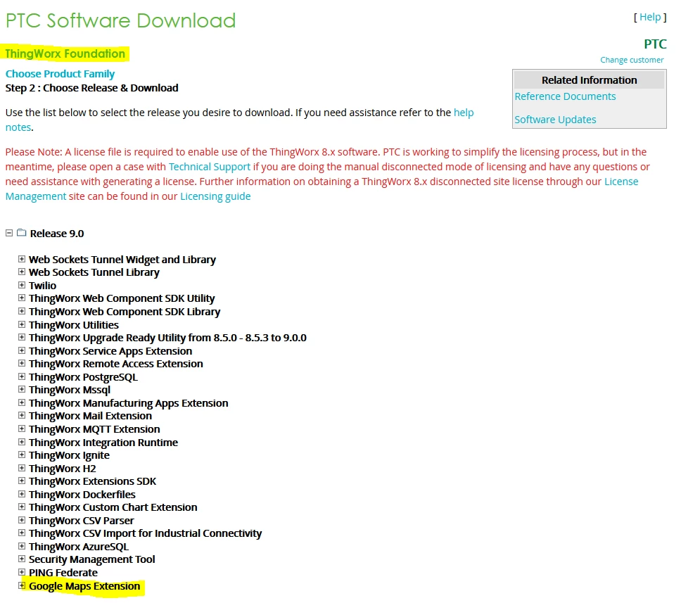This screenshot has height=603, width=700.
Task: Select the ThingWorx Mssql label
Action: click(x=70, y=390)
